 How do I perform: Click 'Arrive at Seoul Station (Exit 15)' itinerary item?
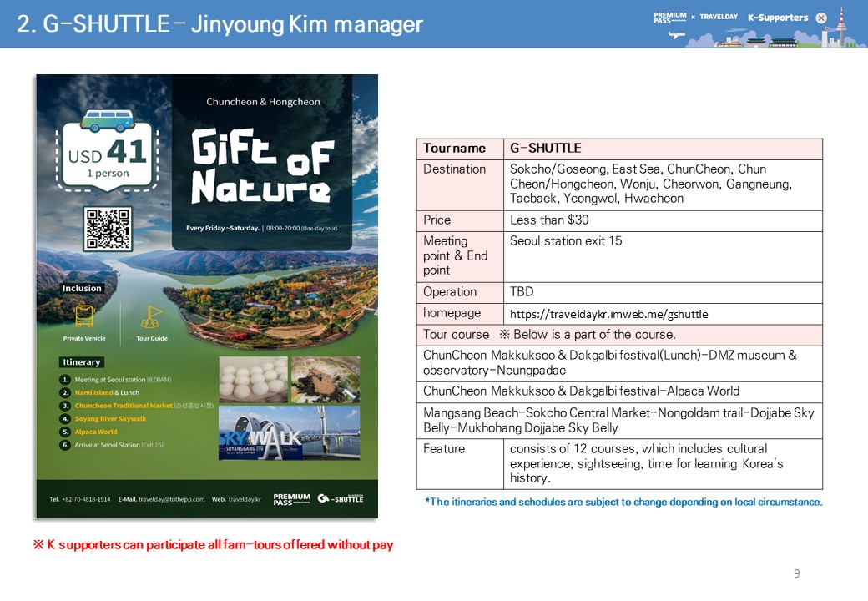coord(119,445)
